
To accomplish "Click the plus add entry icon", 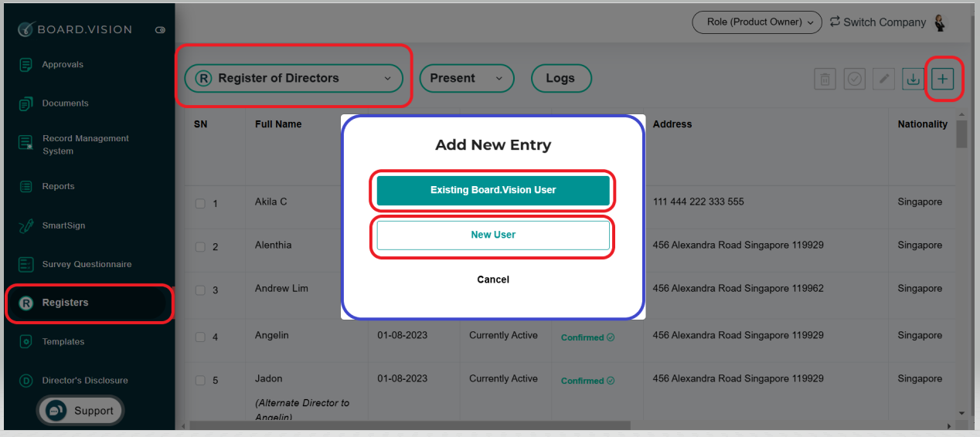I will pos(942,79).
